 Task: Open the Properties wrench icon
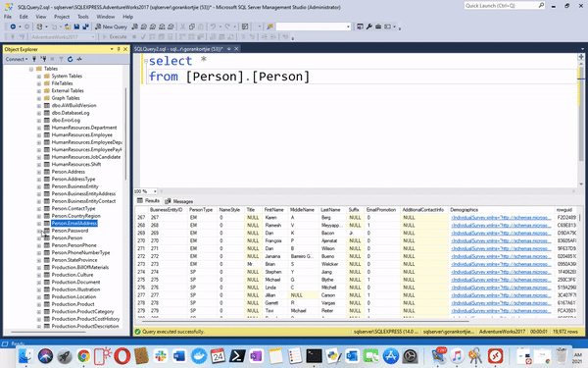pyautogui.click(x=369, y=26)
